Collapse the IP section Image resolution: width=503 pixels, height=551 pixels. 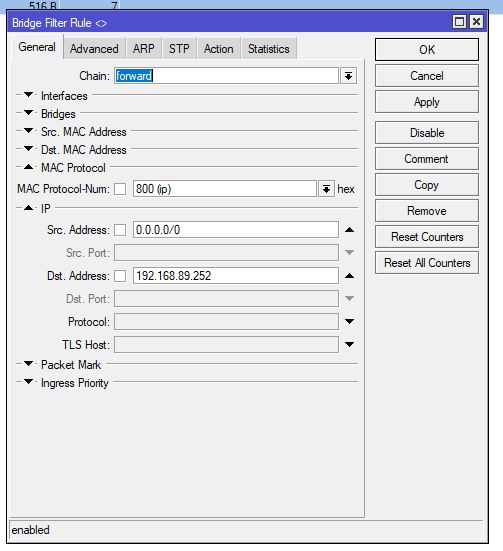(28, 208)
